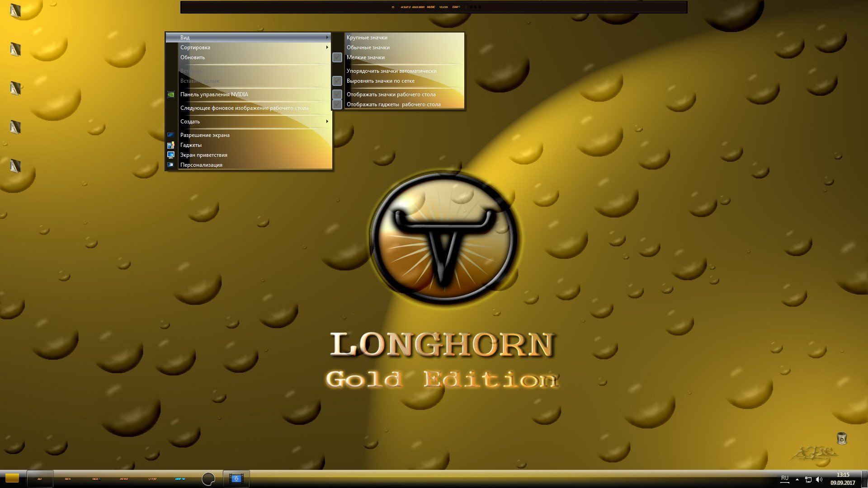Screen dimensions: 868x488
Task: Show hidden tray icons arrow
Action: pos(797,479)
